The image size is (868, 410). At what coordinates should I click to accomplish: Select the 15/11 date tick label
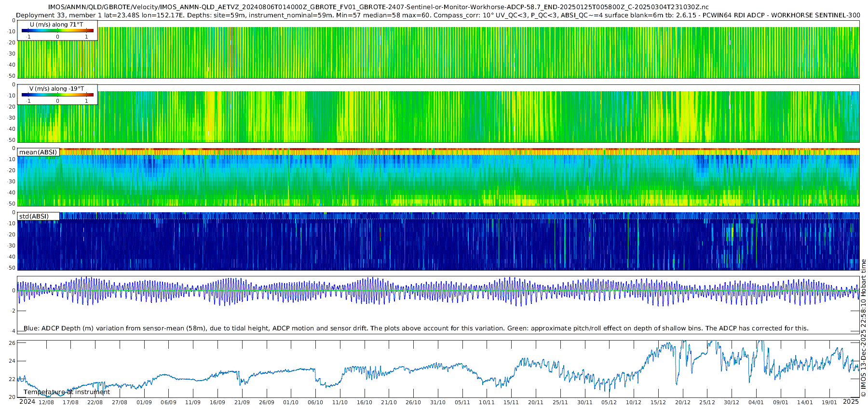(511, 402)
